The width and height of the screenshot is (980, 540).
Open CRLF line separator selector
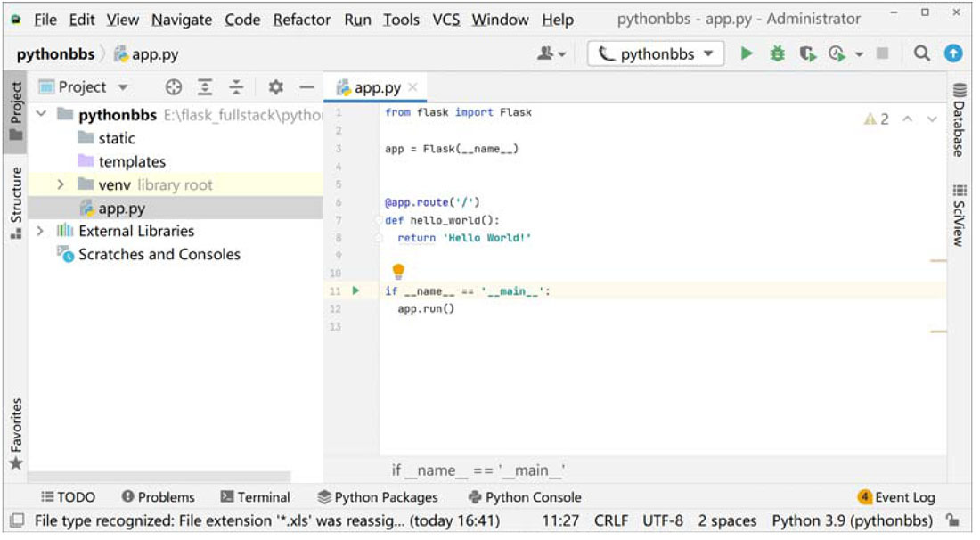click(610, 520)
